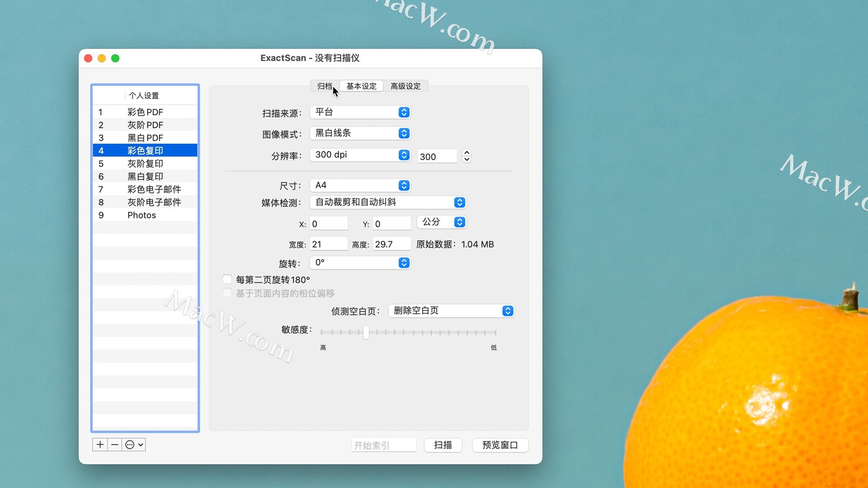
Task: Open the profile actions ellipsis menu
Action: [x=134, y=445]
